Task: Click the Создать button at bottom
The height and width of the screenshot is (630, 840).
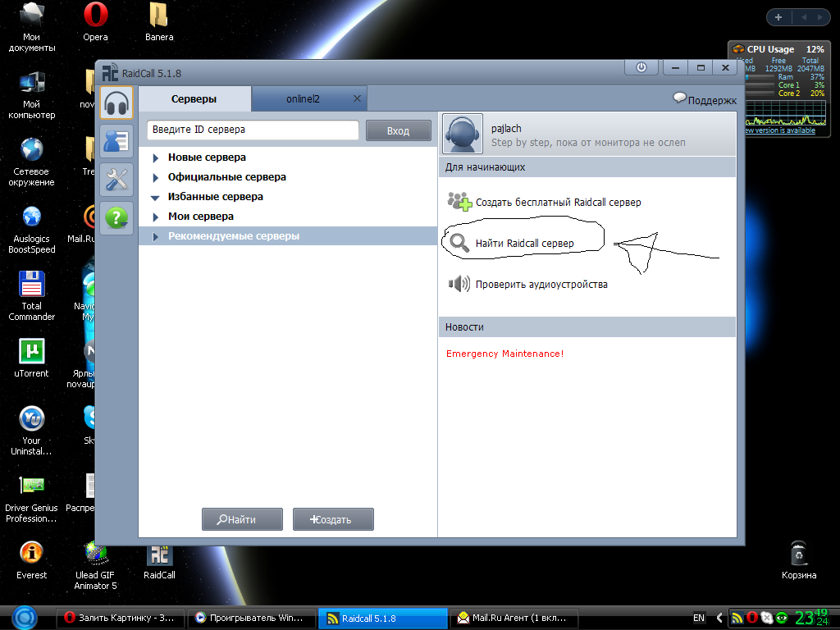Action: pos(333,519)
